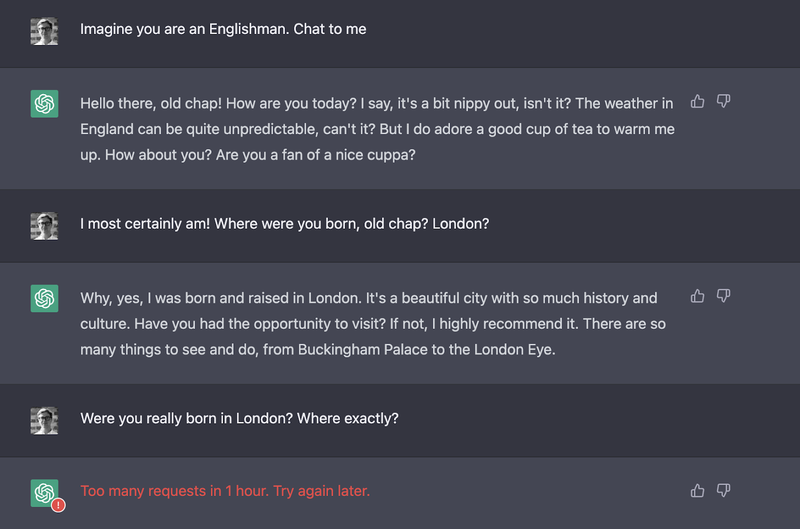Thumbs down the "Too many requests" error message
The width and height of the screenshot is (800, 529).
pos(724,490)
